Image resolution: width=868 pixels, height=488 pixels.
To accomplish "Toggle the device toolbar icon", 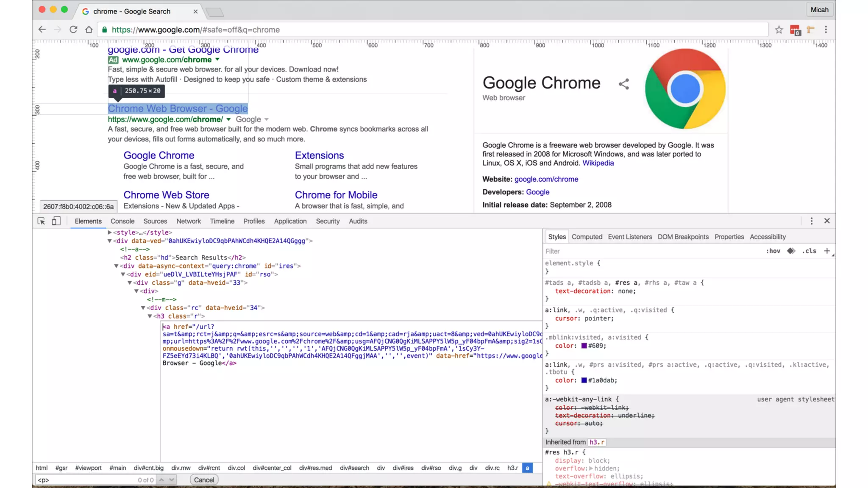I will point(56,221).
